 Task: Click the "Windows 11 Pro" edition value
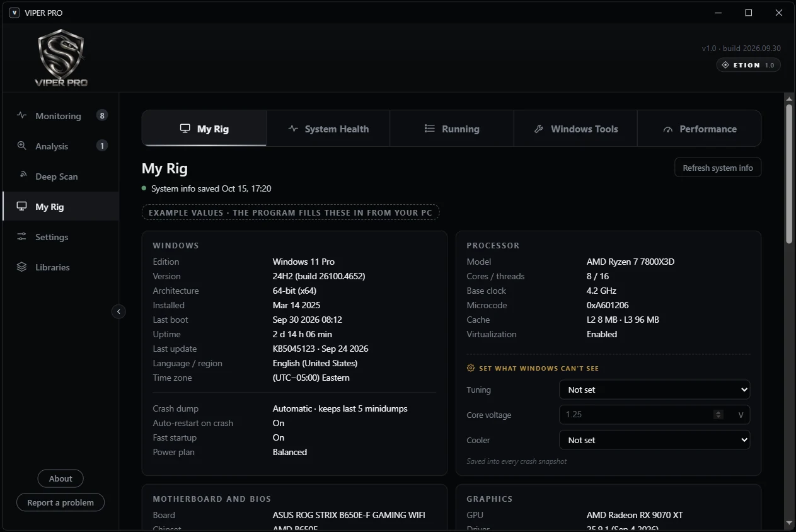303,262
